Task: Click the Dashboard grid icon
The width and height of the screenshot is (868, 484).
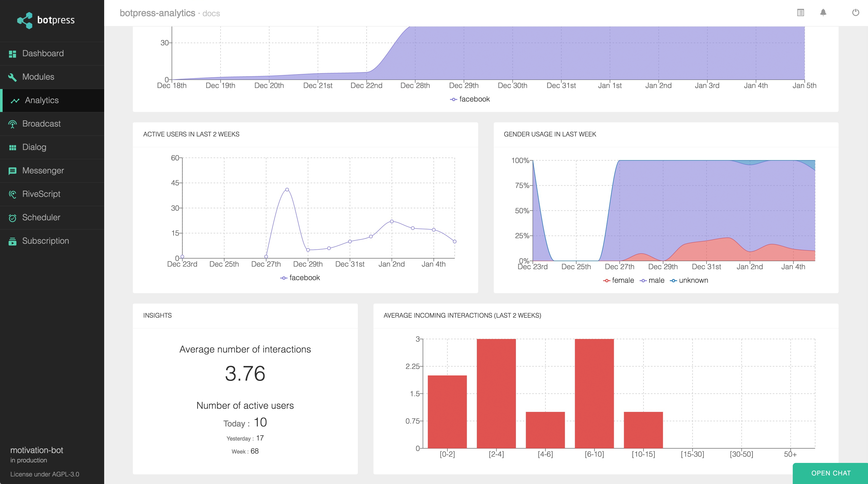Action: tap(13, 54)
